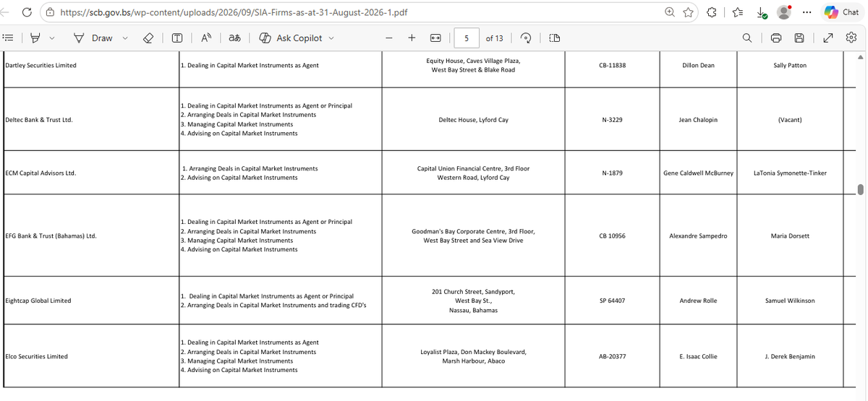This screenshot has height=401, width=868.
Task: Rotate the PDF page
Action: click(x=527, y=38)
